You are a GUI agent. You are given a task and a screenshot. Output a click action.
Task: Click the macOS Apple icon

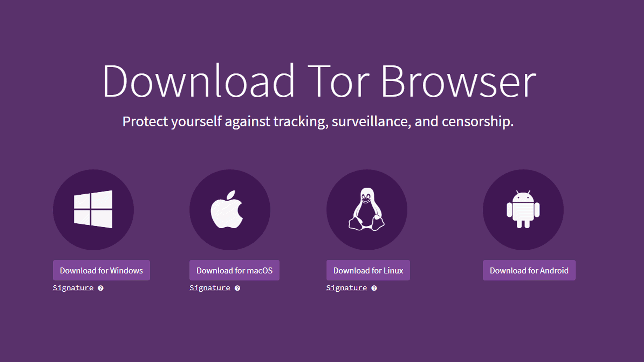tap(229, 210)
